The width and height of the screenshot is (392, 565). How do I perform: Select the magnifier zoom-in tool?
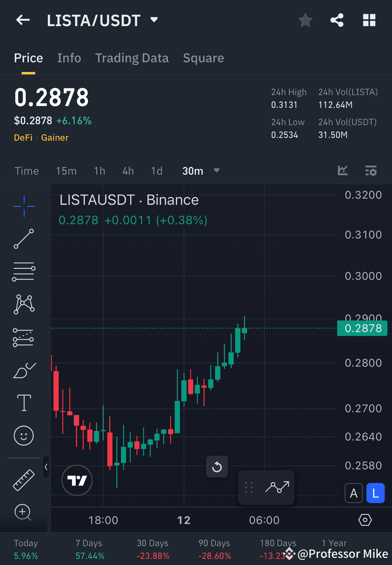click(24, 512)
